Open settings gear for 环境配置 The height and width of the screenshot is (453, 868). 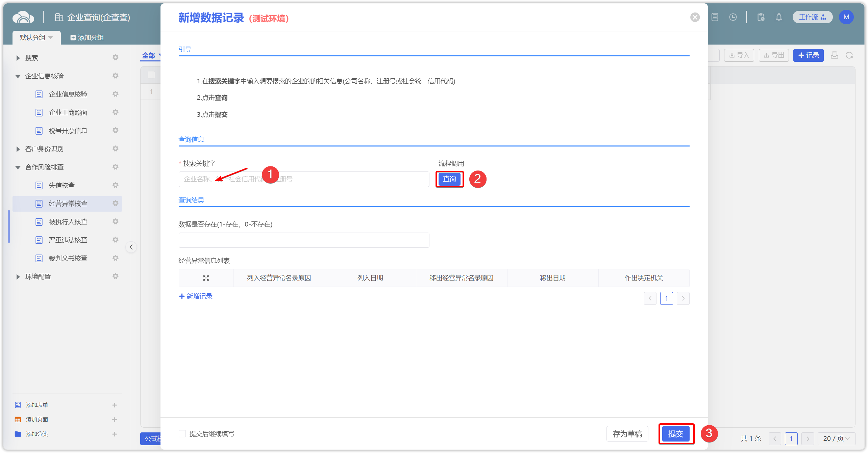click(x=116, y=276)
